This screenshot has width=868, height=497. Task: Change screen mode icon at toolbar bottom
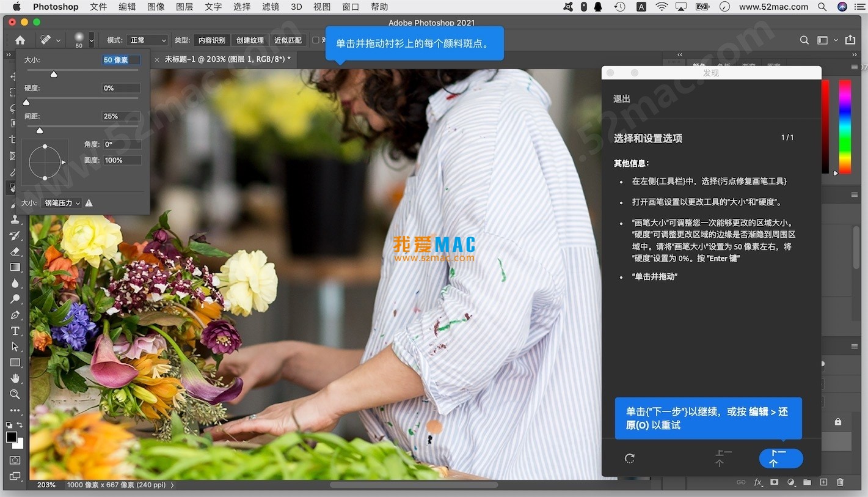15,476
